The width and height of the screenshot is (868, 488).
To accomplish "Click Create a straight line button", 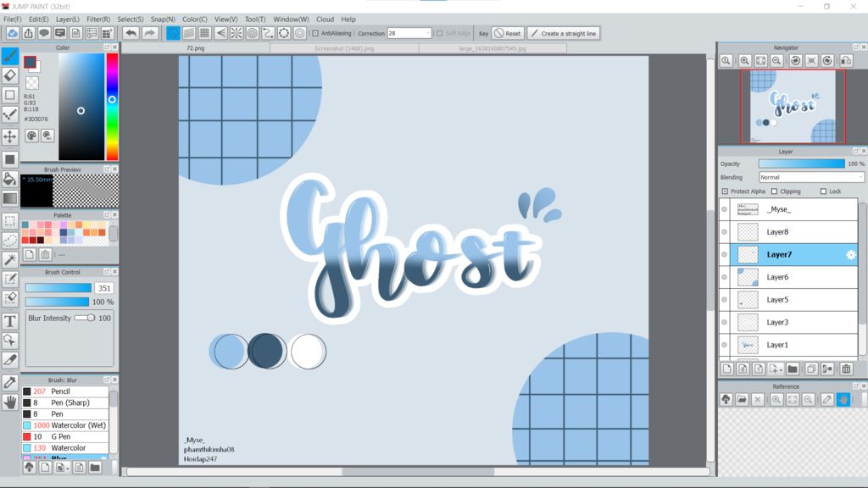I will [563, 33].
